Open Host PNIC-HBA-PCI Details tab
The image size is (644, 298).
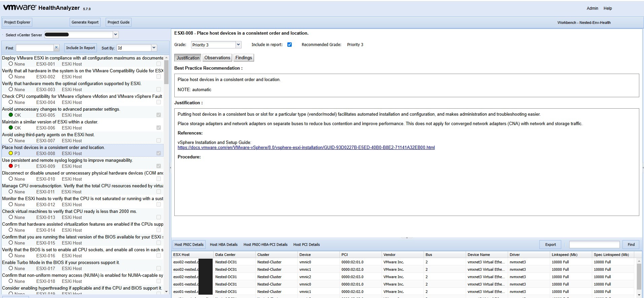pos(265,245)
